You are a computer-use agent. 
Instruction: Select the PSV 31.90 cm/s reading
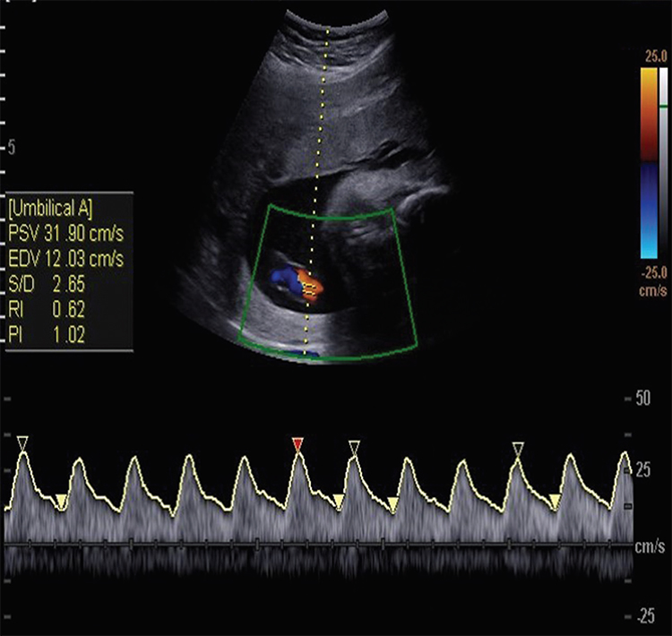[65, 235]
